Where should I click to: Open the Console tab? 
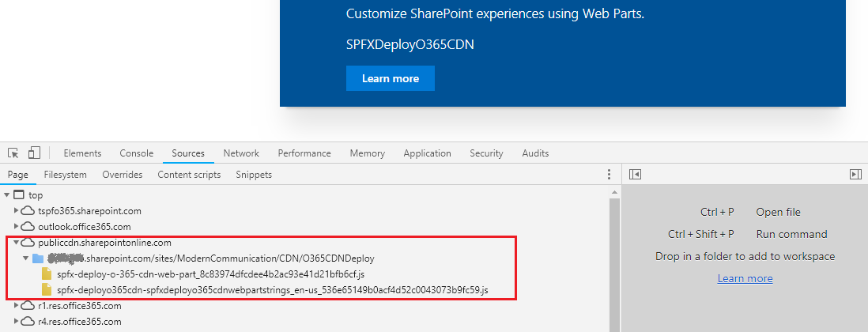pos(137,153)
